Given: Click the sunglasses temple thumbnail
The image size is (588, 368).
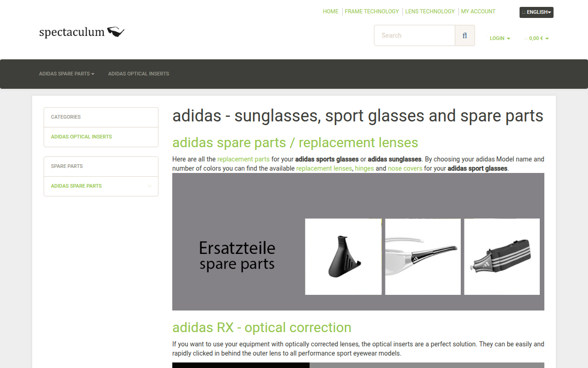Looking at the screenshot, I should [x=423, y=257].
